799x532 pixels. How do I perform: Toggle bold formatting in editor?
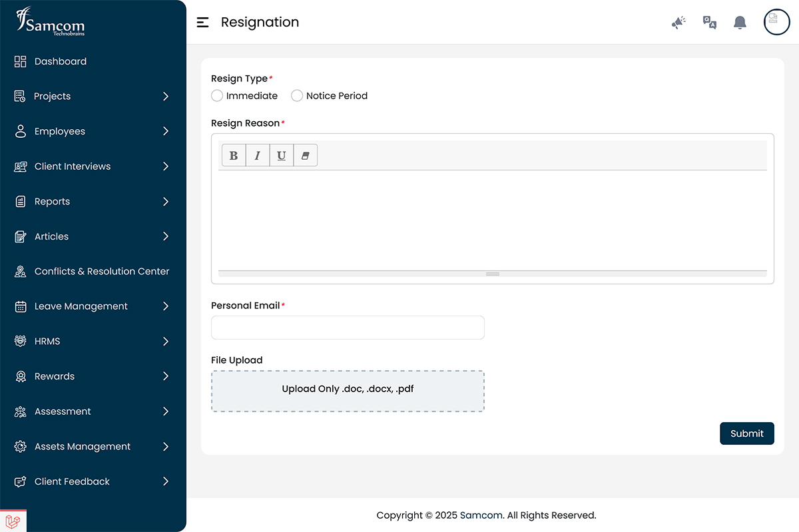point(234,155)
